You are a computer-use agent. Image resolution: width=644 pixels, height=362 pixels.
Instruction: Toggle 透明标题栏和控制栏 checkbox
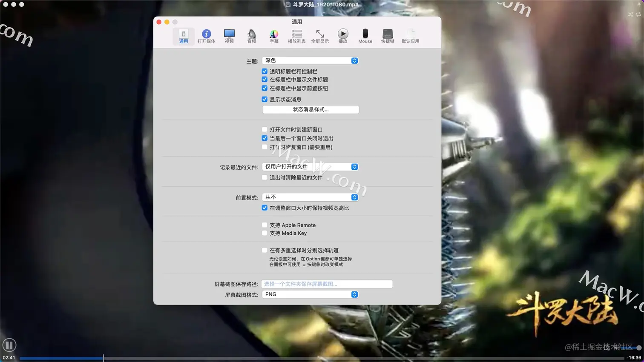pyautogui.click(x=264, y=71)
